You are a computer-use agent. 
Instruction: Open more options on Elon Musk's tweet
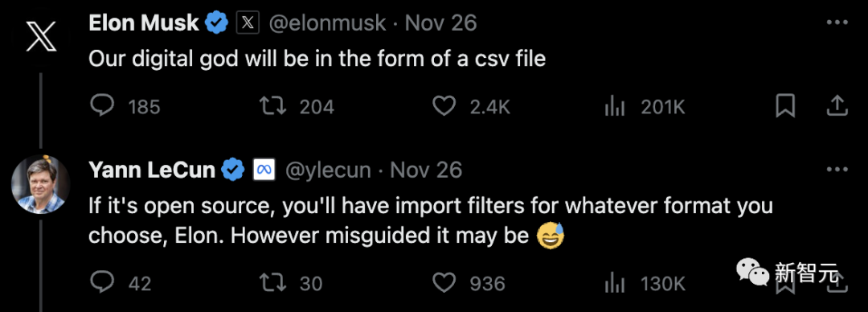[837, 23]
